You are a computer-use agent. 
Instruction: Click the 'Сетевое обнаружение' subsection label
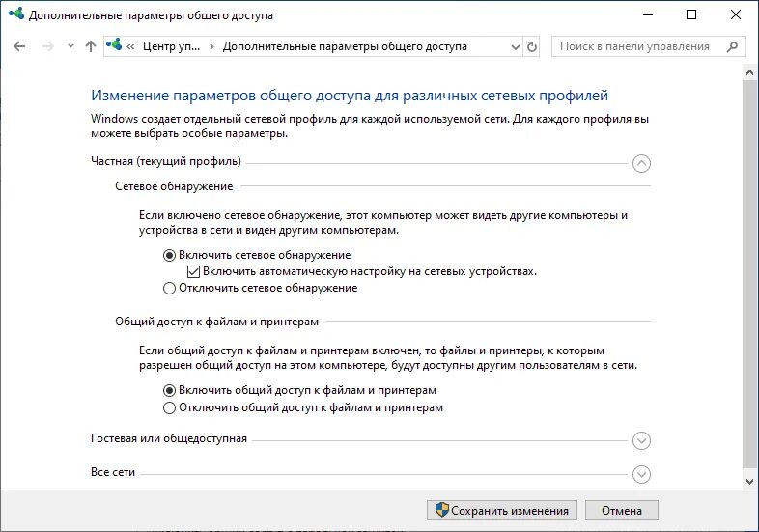pos(174,186)
